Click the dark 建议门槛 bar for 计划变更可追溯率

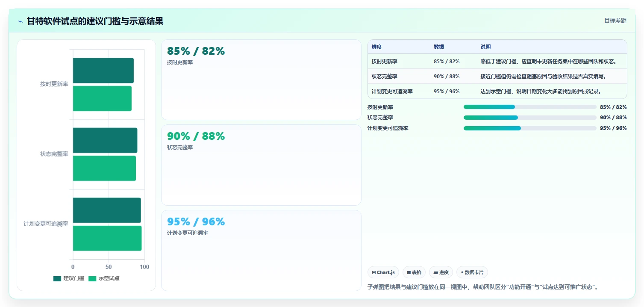pos(107,210)
